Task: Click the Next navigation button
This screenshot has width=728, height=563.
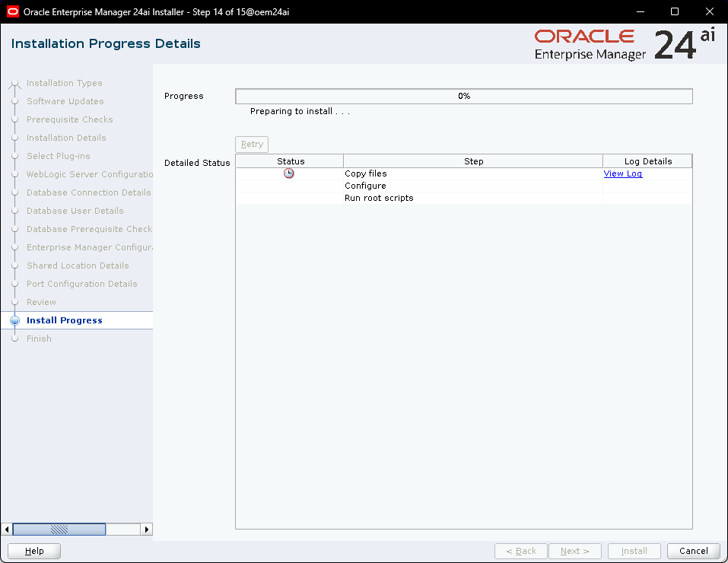Action: [574, 551]
